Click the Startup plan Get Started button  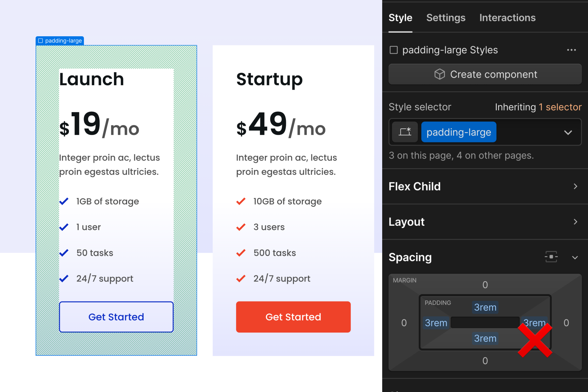pyautogui.click(x=293, y=317)
